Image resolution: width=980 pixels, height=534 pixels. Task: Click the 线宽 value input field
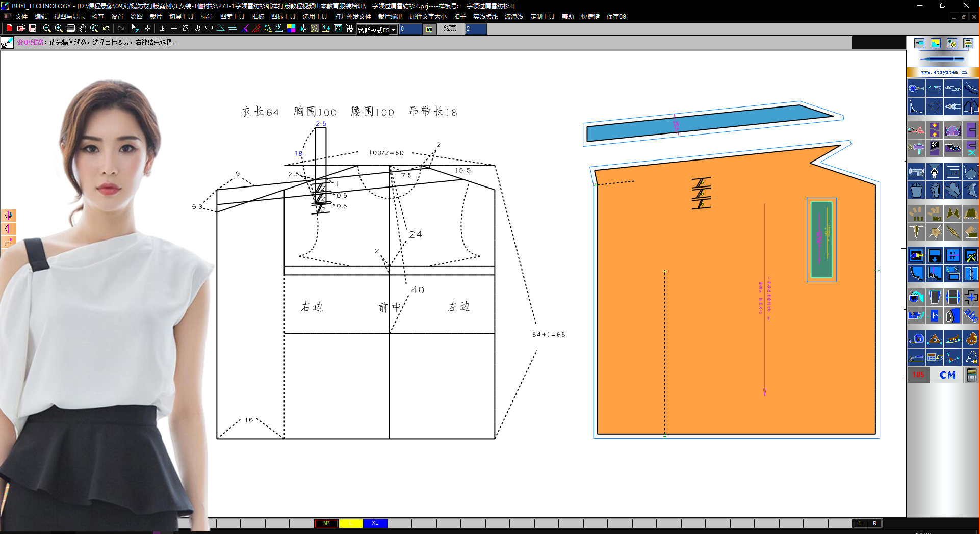(x=475, y=29)
